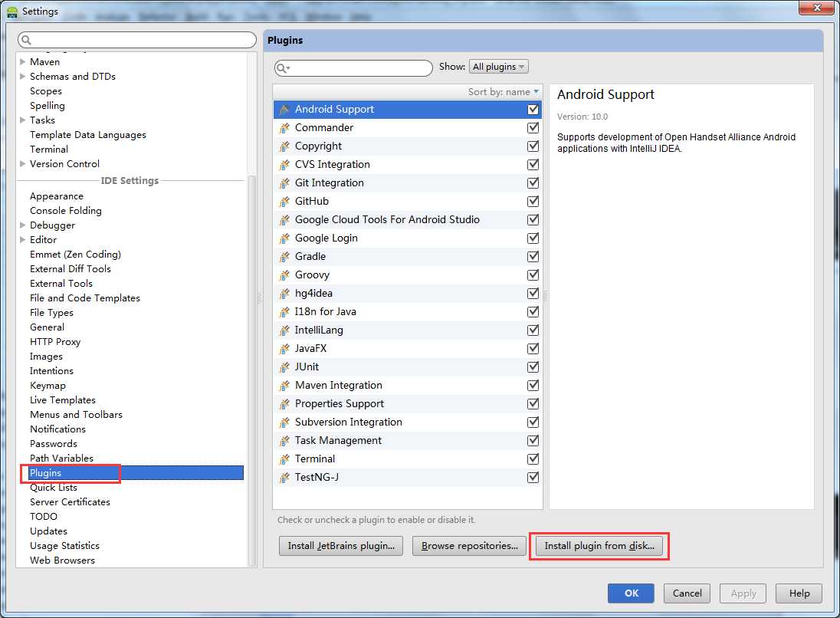Screen dimensions: 840x618
Task: Click the GitHub plugin icon
Action: (284, 202)
